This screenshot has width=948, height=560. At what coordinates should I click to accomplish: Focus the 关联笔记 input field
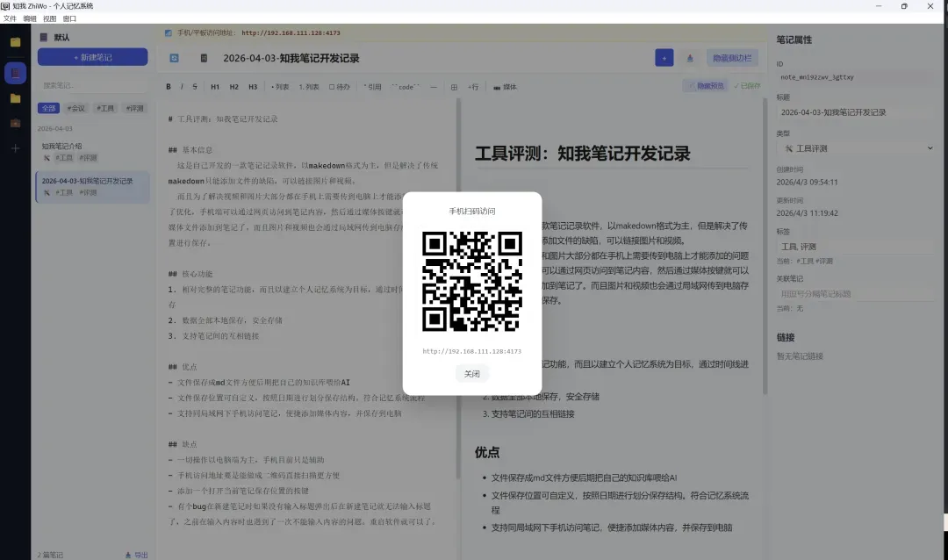click(855, 294)
